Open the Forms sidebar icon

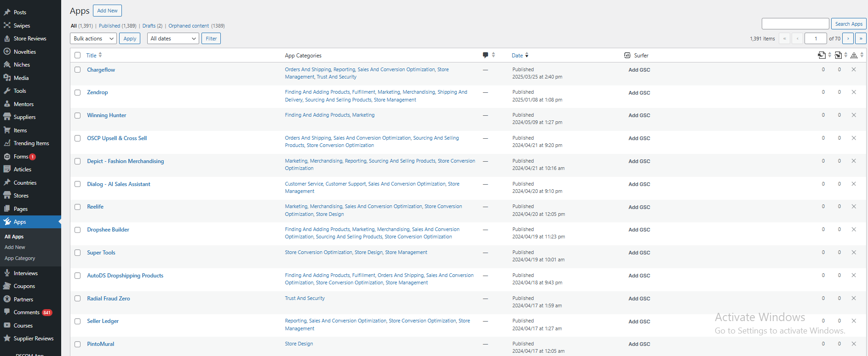7,156
